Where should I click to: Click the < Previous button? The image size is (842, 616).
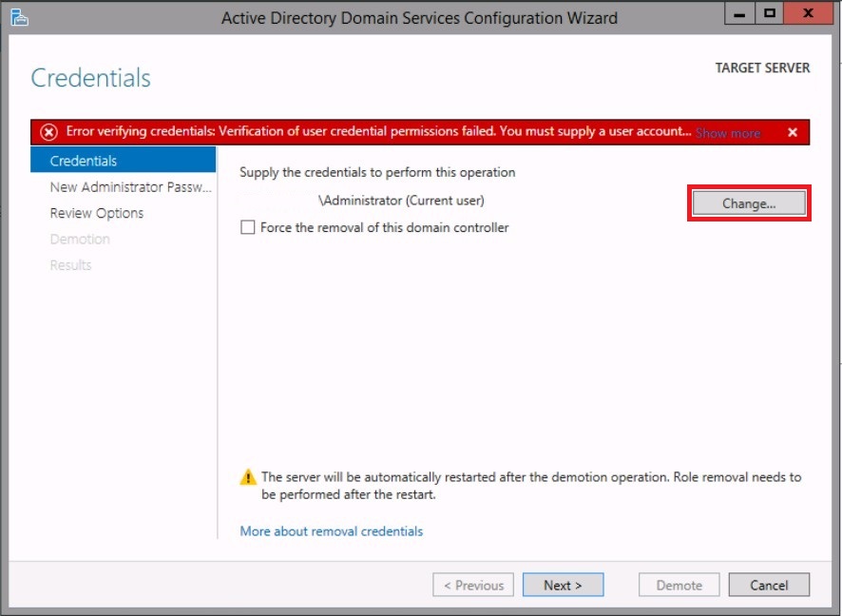click(x=473, y=586)
